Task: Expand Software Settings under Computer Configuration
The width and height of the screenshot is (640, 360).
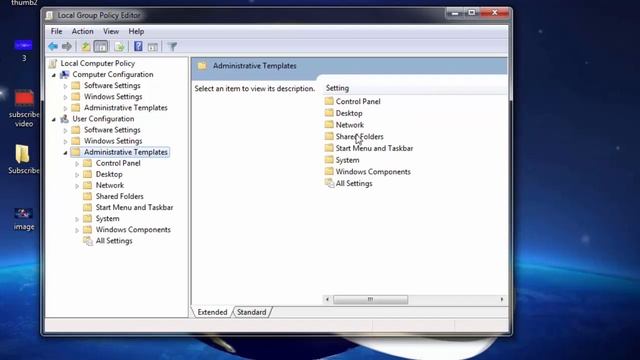Action: (65, 86)
